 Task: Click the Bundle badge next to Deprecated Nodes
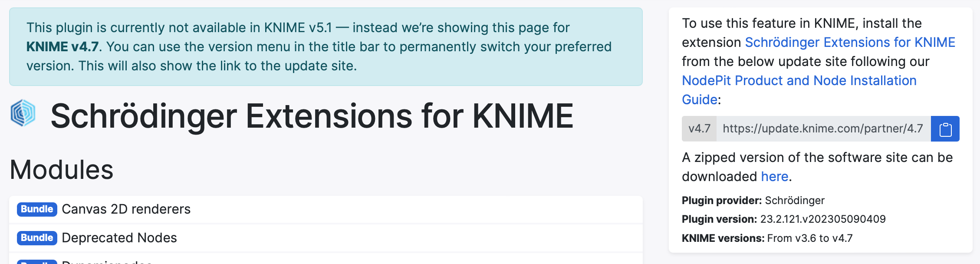coord(37,238)
